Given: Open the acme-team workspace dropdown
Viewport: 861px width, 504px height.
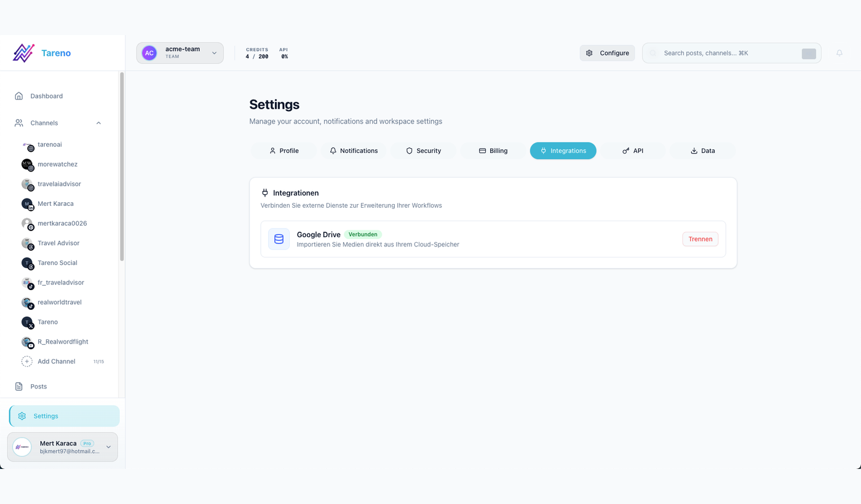Looking at the screenshot, I should coord(180,53).
